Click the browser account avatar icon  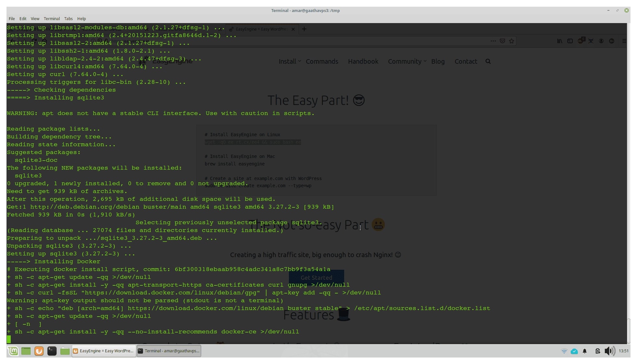tap(601, 41)
